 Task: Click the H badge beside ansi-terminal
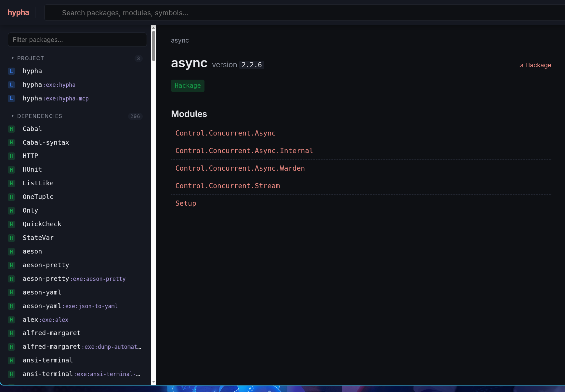point(11,360)
